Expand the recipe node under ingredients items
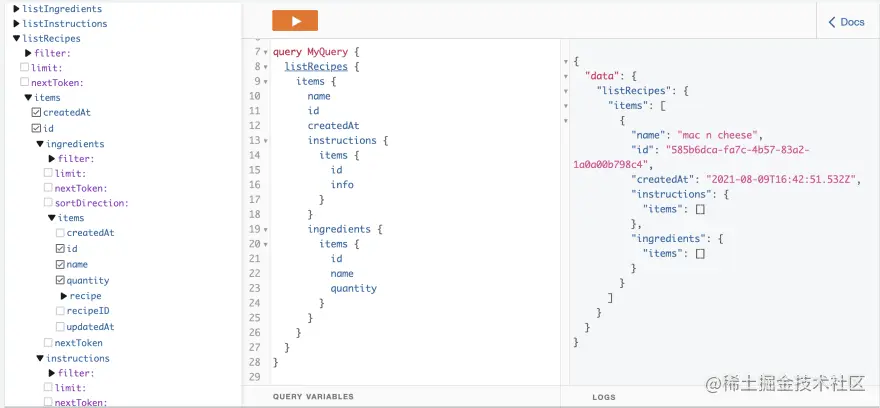The image size is (880, 408). tap(64, 296)
